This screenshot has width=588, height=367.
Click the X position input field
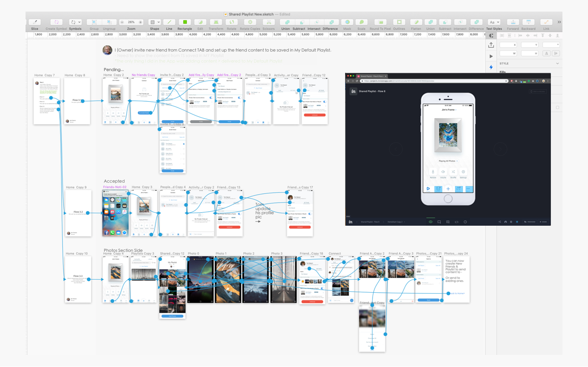coord(508,45)
